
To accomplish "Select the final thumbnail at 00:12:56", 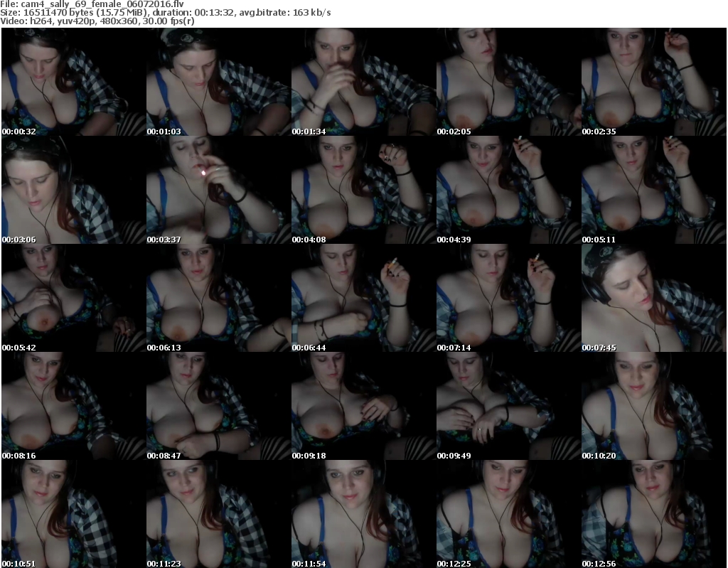I will coord(653,514).
